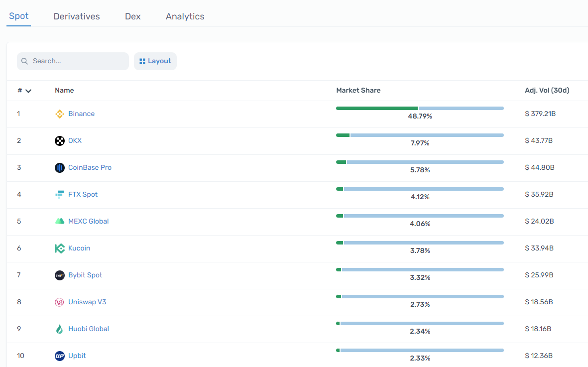Click the Kucoin logo icon
588x367 pixels.
(x=60, y=248)
